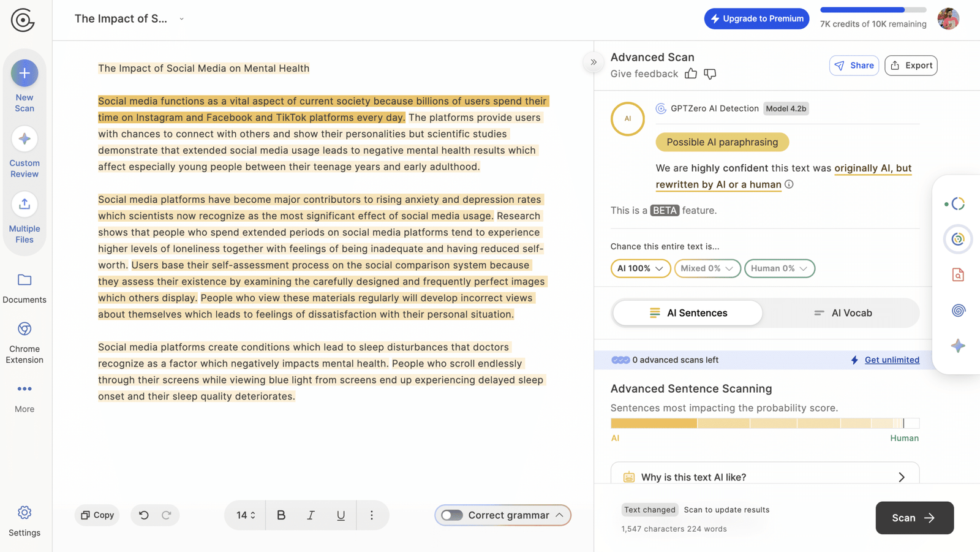Viewport: 980px width, 552px height.
Task: Click the thumbs up feedback icon
Action: (691, 74)
